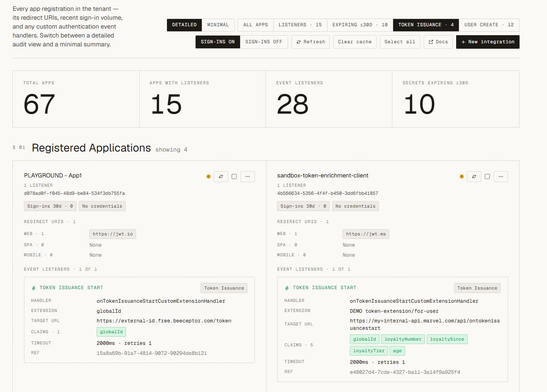Select the PLAYGROUND - App1 checkbox
The height and width of the screenshot is (392, 547).
coord(234,177)
